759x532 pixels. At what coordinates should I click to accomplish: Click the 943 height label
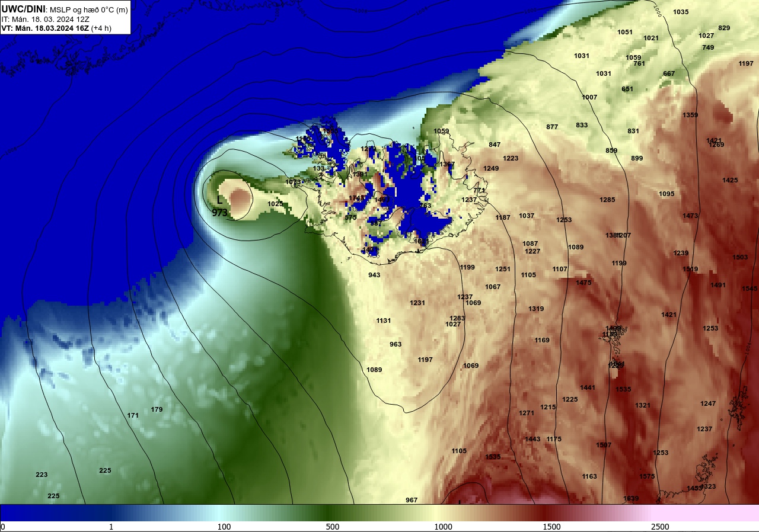pyautogui.click(x=374, y=275)
